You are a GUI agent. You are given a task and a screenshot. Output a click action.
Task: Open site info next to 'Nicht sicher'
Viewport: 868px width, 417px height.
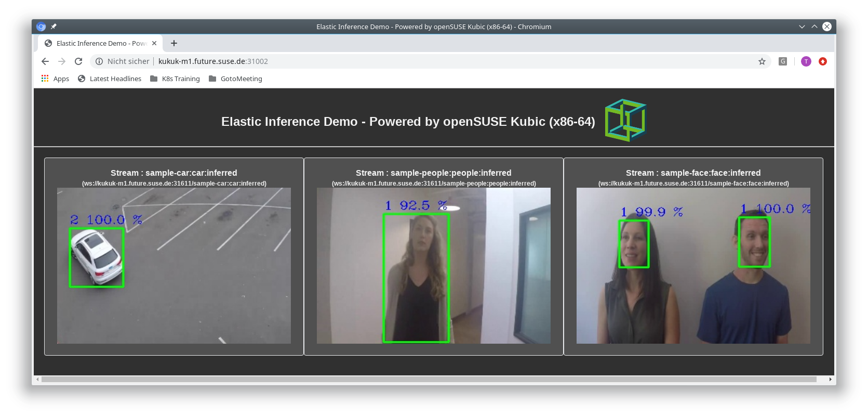click(x=99, y=61)
